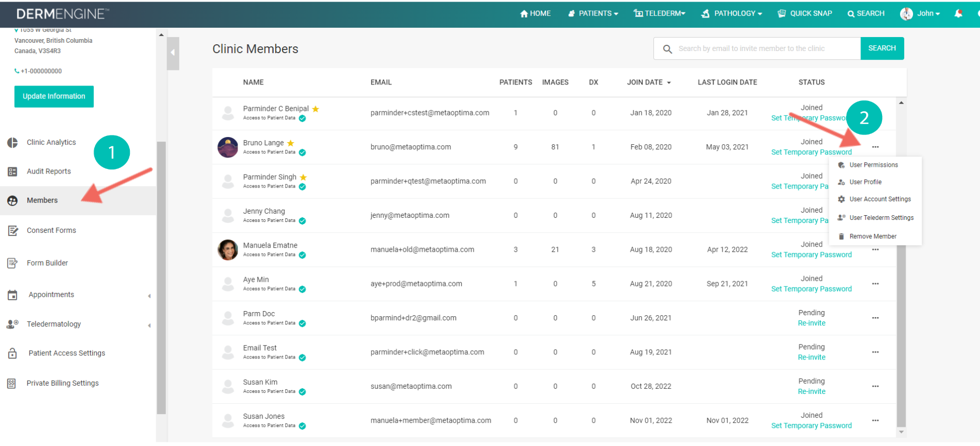Select User Account Settings menu entry
The width and height of the screenshot is (980, 446).
(880, 199)
